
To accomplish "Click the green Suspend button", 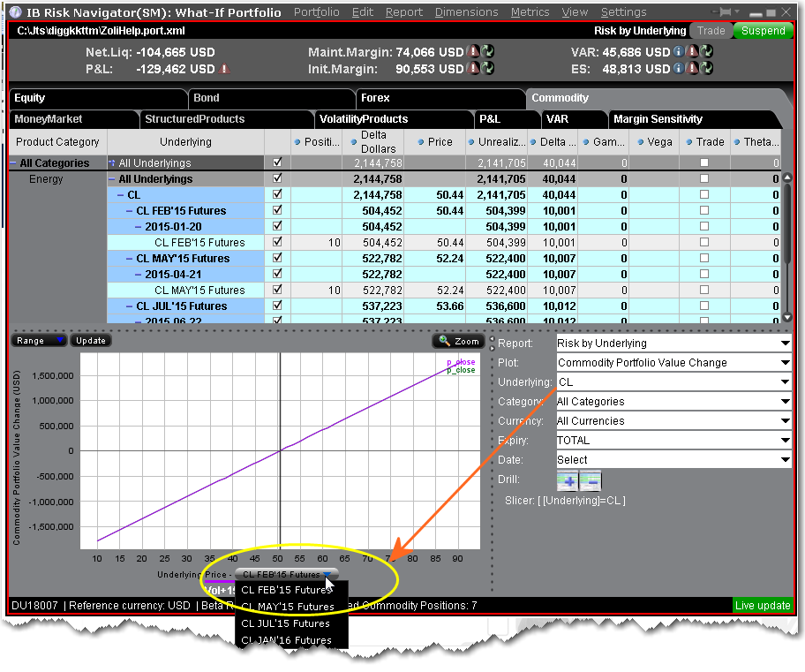I will point(763,31).
